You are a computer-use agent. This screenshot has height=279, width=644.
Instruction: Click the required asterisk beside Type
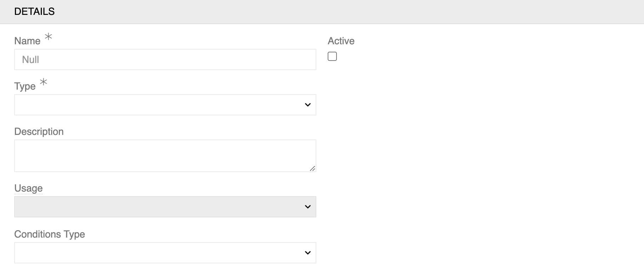pos(43,82)
